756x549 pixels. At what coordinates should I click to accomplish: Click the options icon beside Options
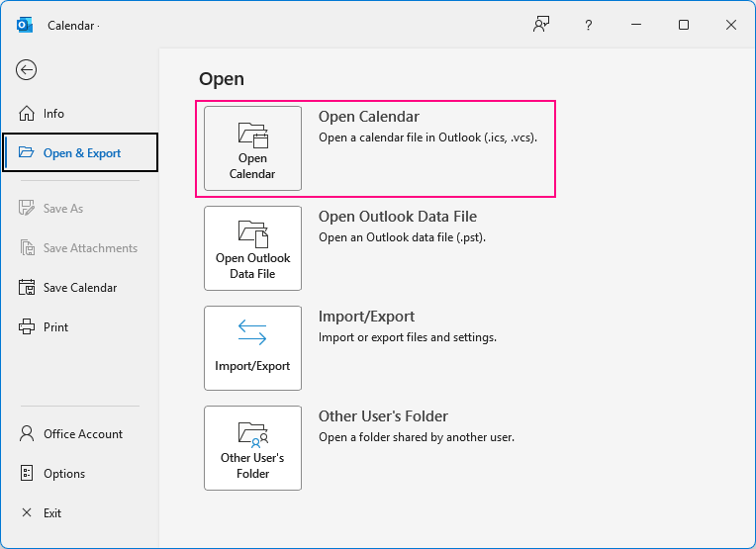[x=27, y=473]
